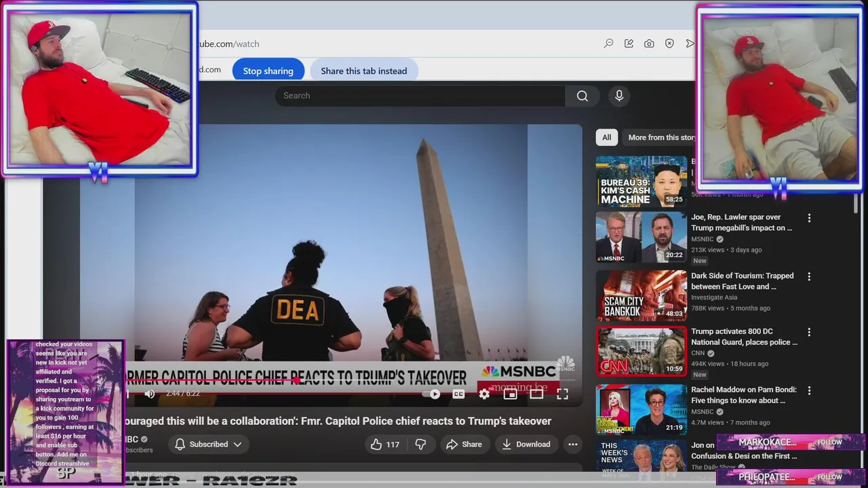Image resolution: width=868 pixels, height=488 pixels.
Task: Open the video settings gear
Action: pyautogui.click(x=484, y=394)
